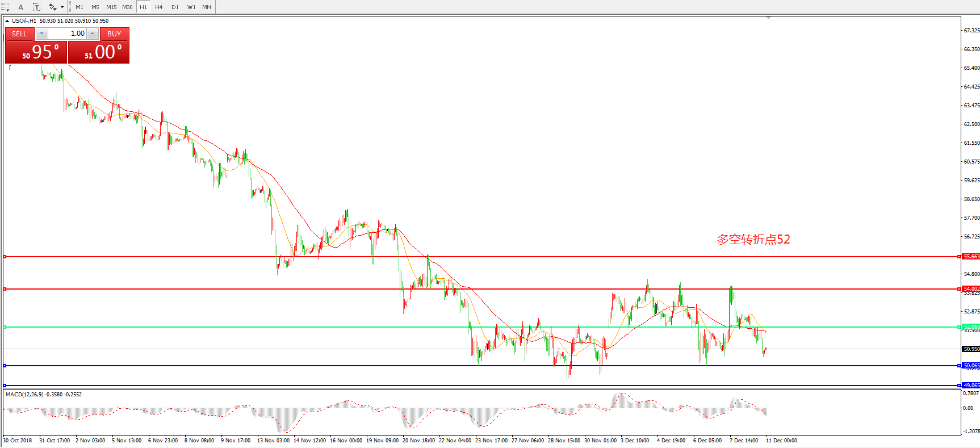Toggle the H4 timeframe button
Screen dimensions: 980x448
[159, 7]
